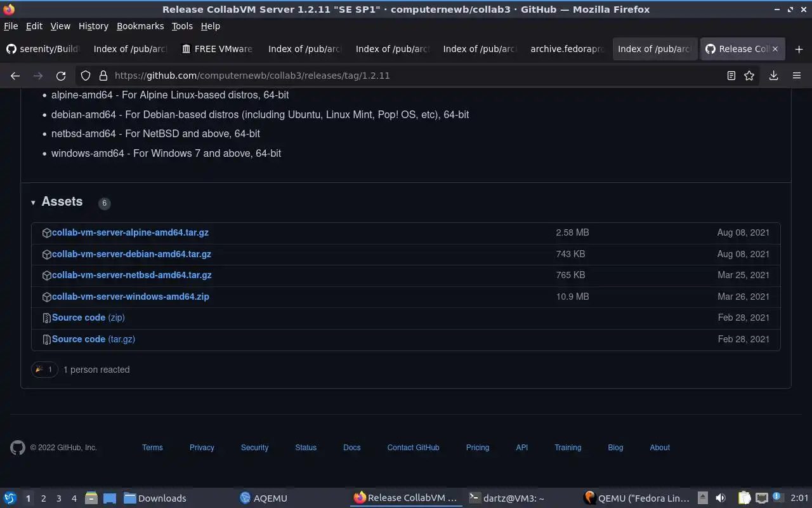Reload the current GitHub page
The width and height of the screenshot is (812, 508).
click(x=61, y=76)
